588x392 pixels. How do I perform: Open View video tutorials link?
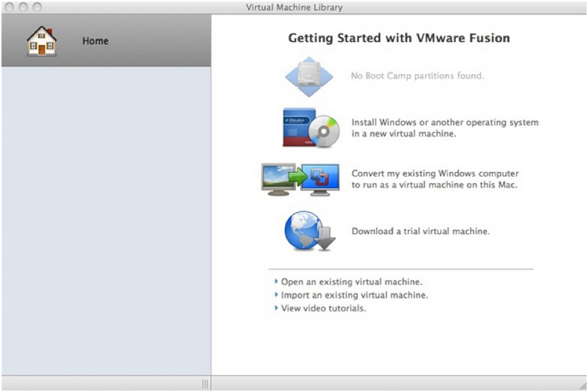tap(323, 308)
